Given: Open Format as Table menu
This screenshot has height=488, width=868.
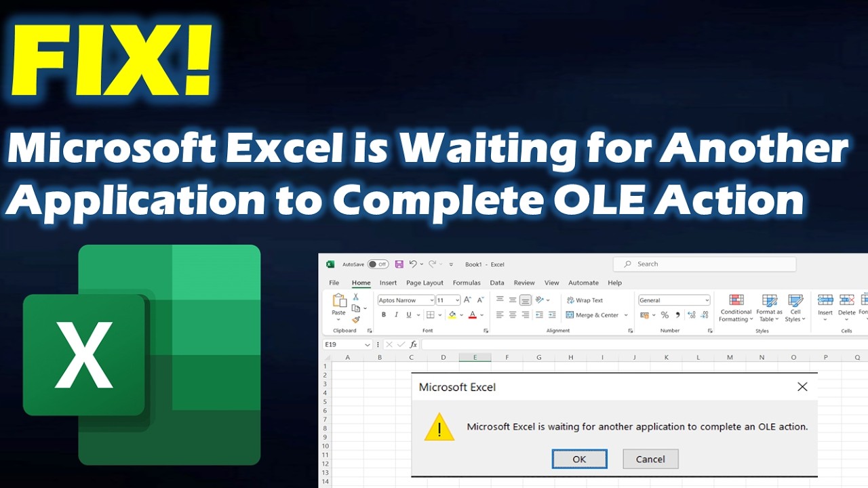Looking at the screenshot, I should tap(769, 308).
